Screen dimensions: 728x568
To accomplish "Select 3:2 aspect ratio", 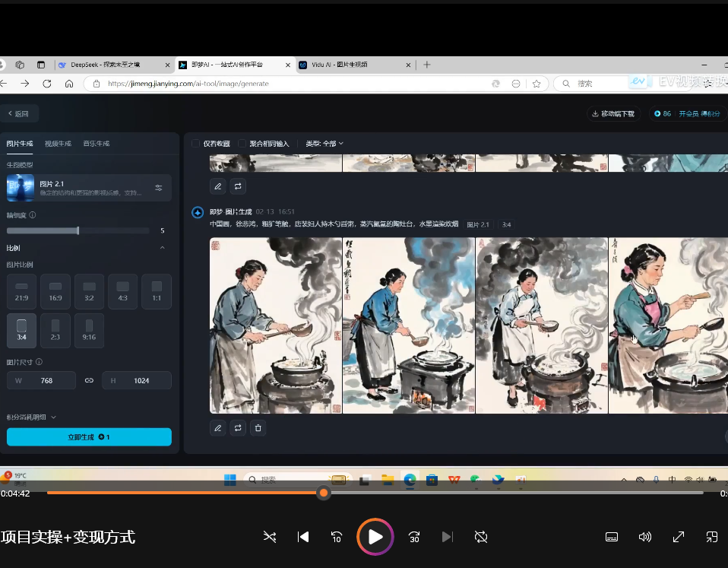I will pyautogui.click(x=89, y=292).
